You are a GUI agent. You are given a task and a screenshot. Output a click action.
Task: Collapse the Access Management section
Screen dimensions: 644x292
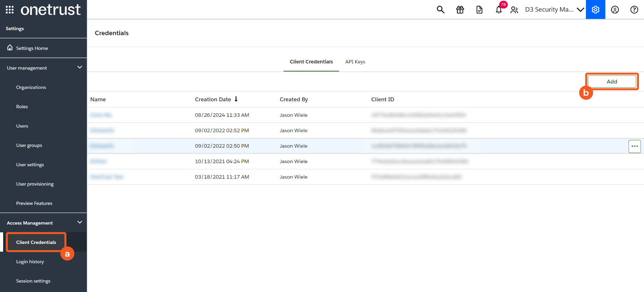(x=80, y=223)
